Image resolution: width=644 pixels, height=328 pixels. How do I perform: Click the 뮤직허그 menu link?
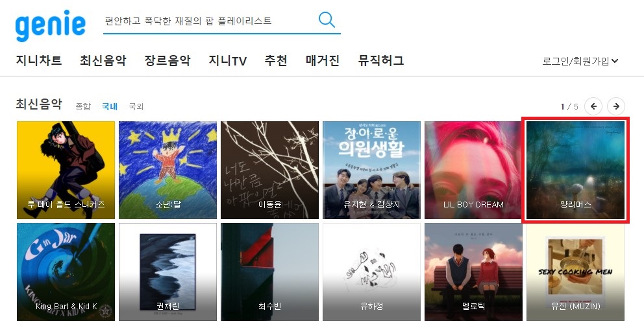[381, 61]
